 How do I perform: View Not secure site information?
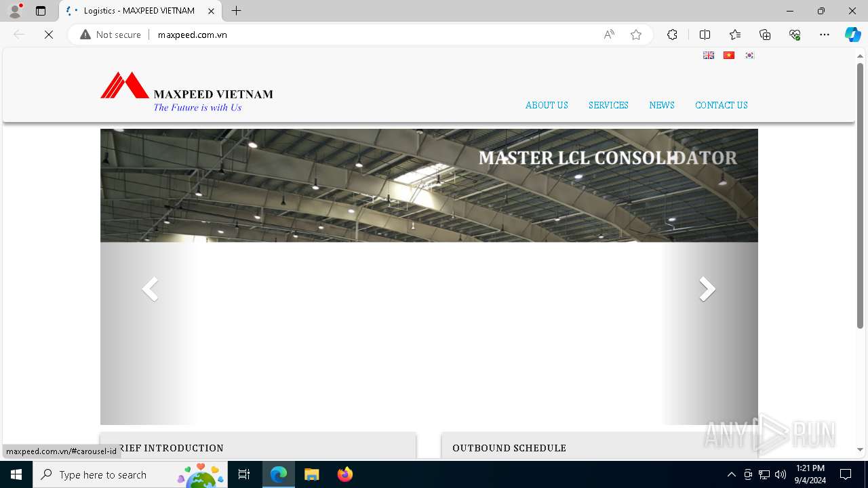tap(111, 35)
